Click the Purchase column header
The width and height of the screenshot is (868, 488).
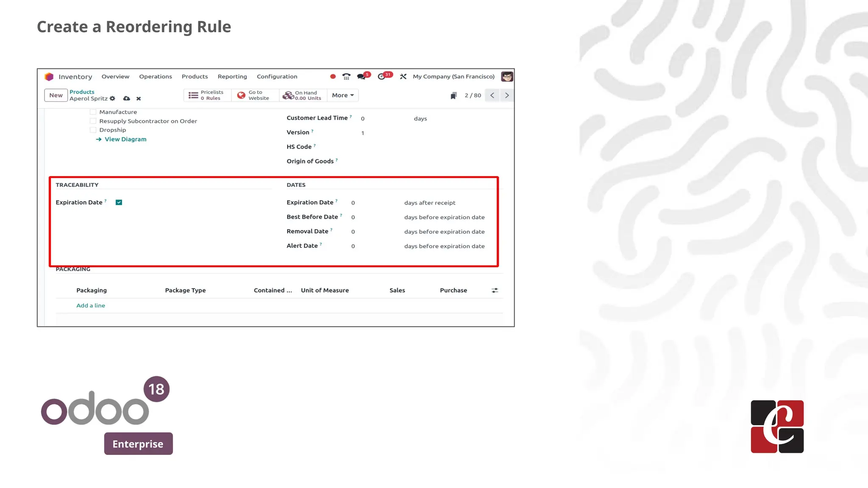[453, 290]
